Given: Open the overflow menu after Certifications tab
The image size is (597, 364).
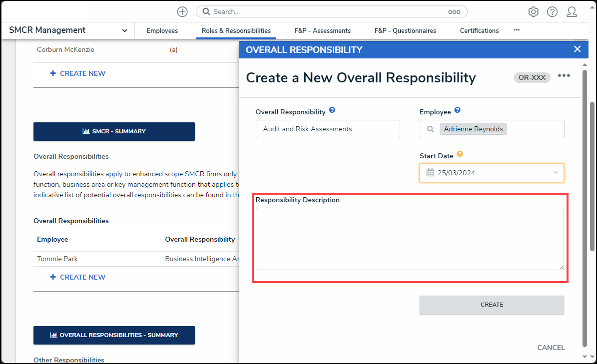Looking at the screenshot, I should pyautogui.click(x=516, y=30).
